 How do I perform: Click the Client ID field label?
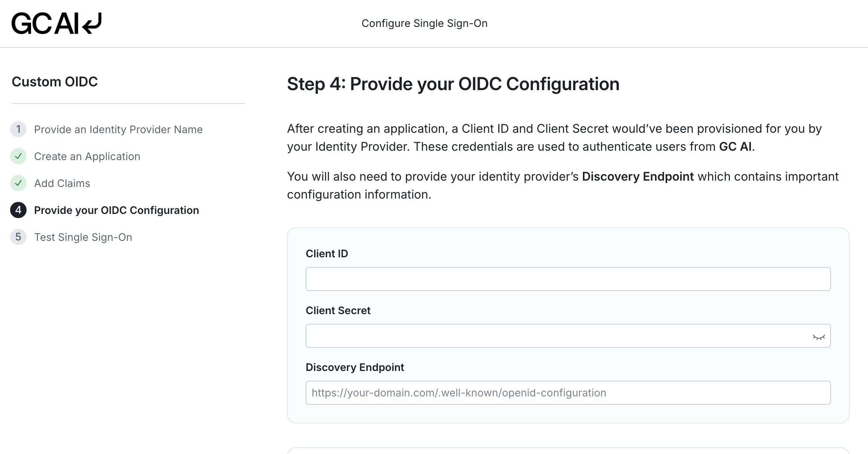[x=327, y=254]
